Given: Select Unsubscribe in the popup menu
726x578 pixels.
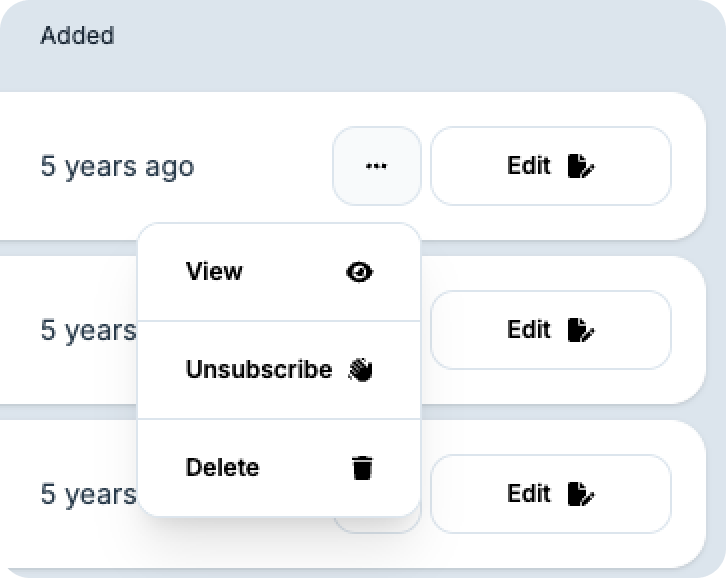Looking at the screenshot, I should [x=279, y=370].
